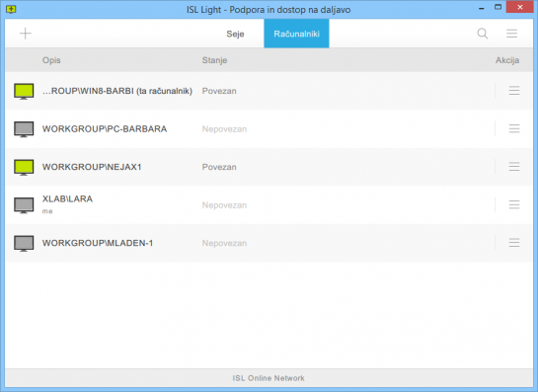Open the action menu for the NEJAX1 row
The height and width of the screenshot is (392, 538).
click(x=514, y=167)
